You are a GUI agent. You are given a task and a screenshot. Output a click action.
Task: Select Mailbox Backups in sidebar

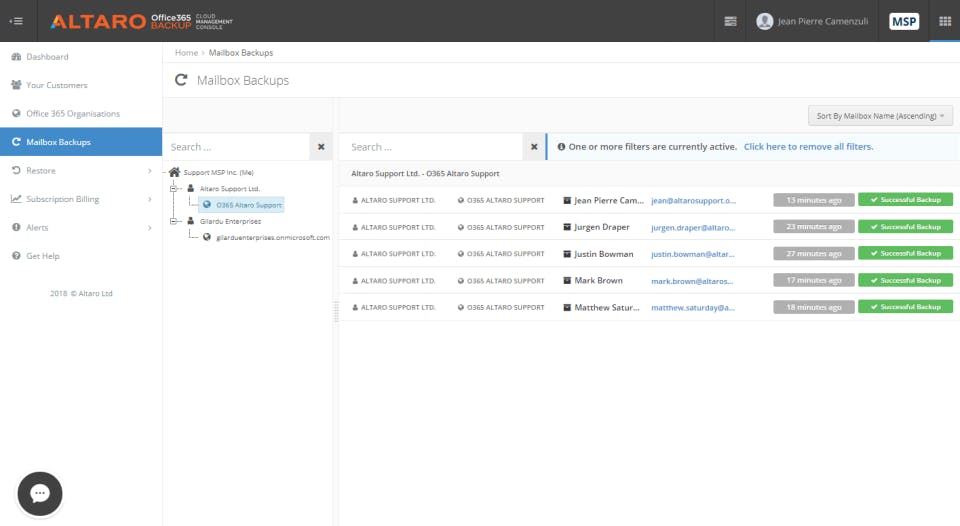coord(81,142)
